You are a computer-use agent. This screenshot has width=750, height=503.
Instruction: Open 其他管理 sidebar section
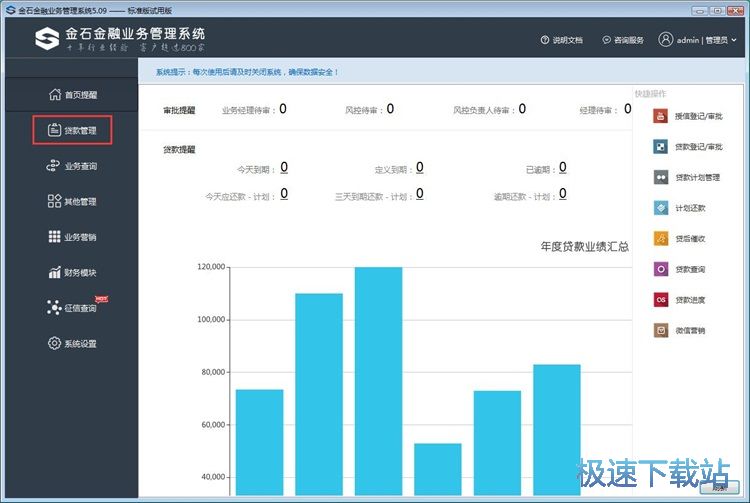tap(72, 201)
